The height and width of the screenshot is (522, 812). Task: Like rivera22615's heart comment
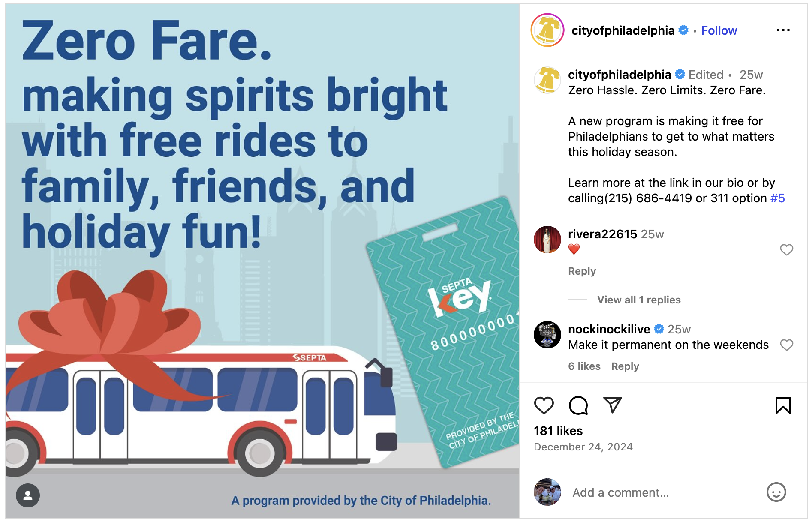786,249
